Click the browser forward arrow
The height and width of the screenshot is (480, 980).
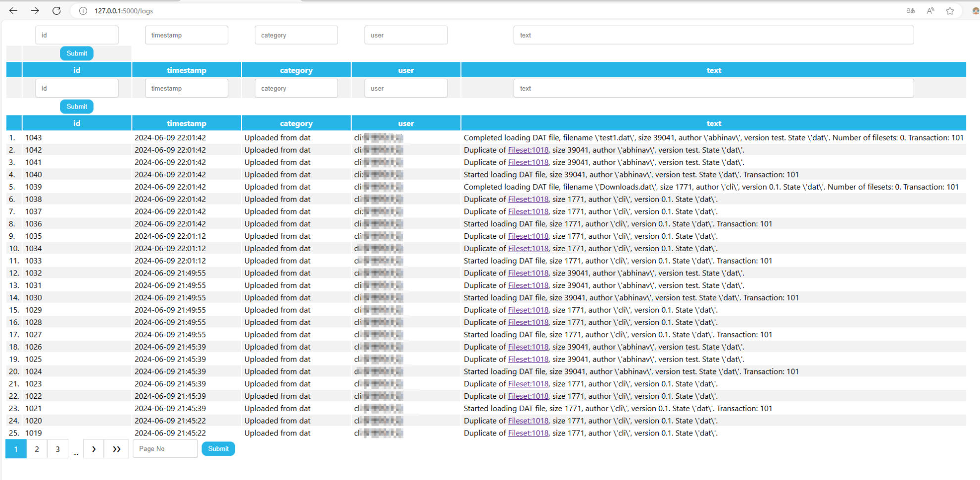click(x=35, y=10)
